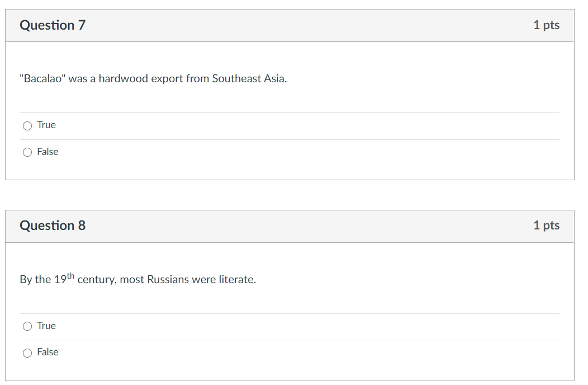Click the empty radio circle beside True in Question 7

pos(27,125)
